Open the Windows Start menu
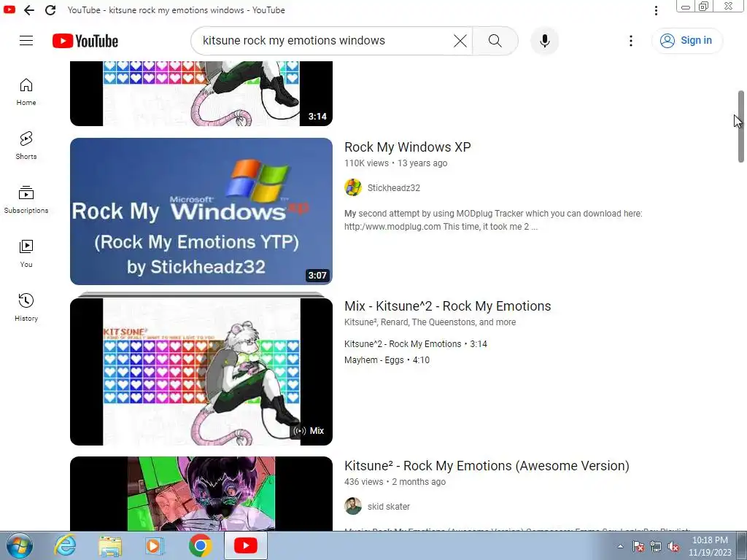The image size is (747, 560). pos(19,545)
